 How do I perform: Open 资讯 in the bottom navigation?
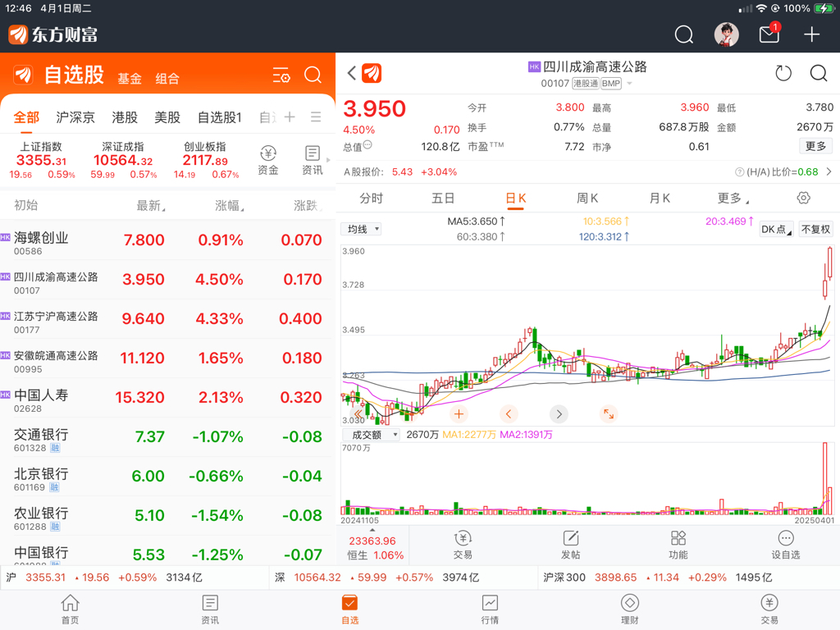[210, 609]
